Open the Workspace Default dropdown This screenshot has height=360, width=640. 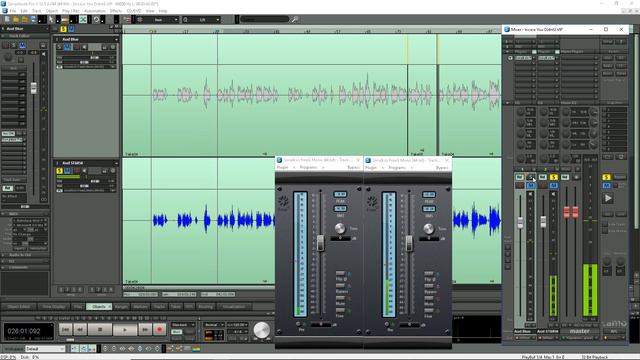pyautogui.click(x=45, y=349)
